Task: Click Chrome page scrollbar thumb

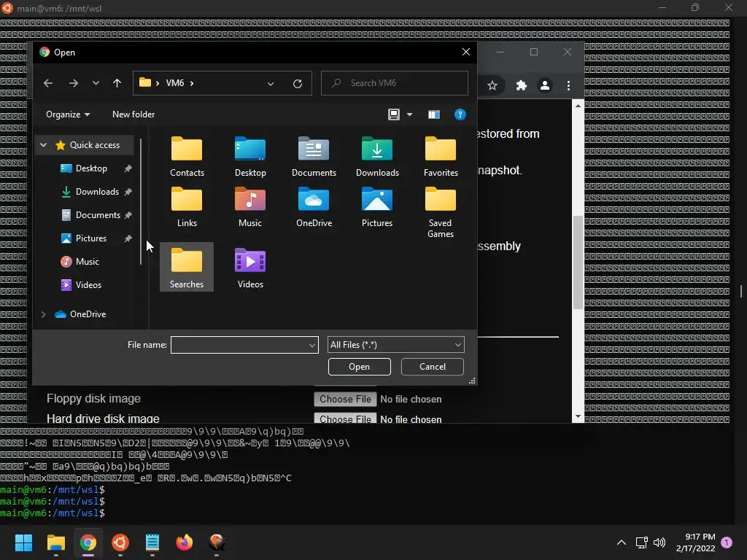Action: [578, 262]
